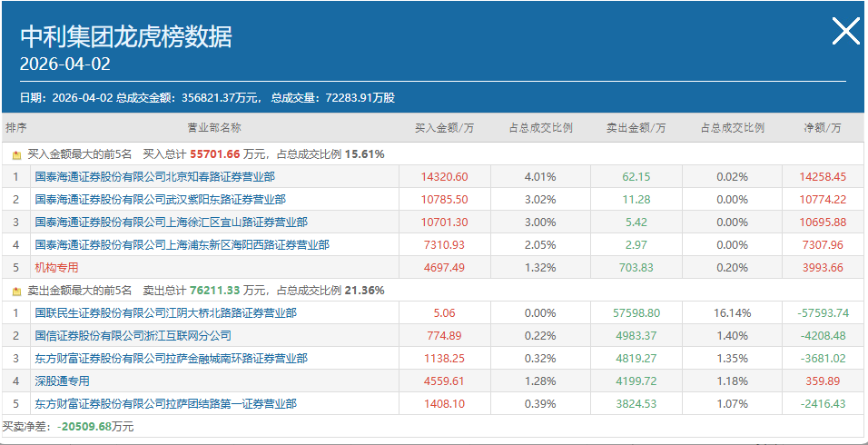Click sell amount 4819.27 cell
The image size is (868, 445).
[636, 359]
